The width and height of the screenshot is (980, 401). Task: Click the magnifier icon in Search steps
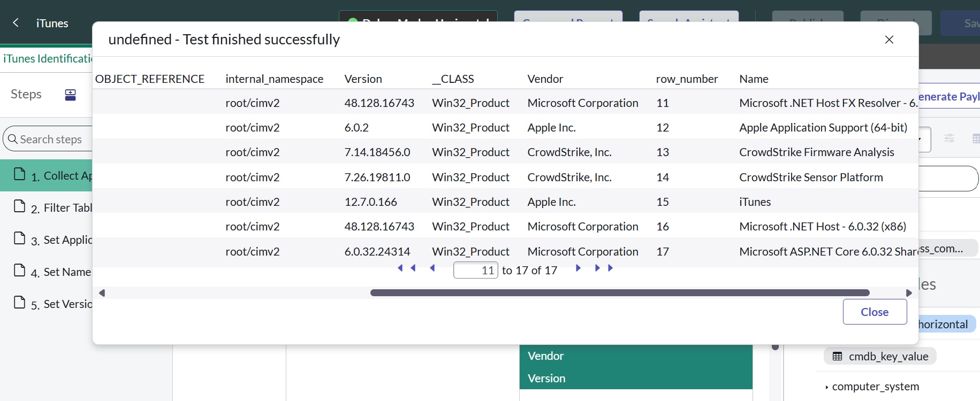13,139
